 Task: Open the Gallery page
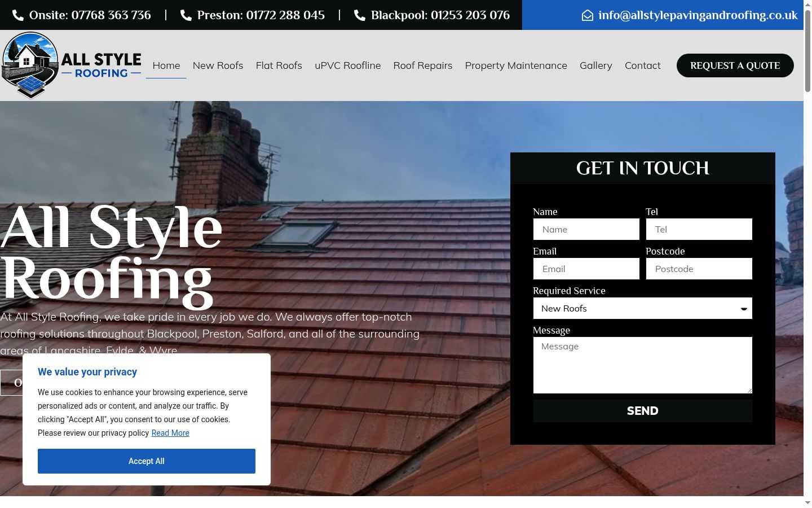click(x=596, y=65)
